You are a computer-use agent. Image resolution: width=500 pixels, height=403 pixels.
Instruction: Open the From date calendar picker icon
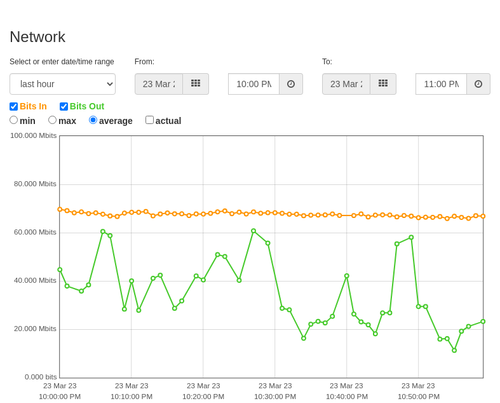tap(196, 84)
